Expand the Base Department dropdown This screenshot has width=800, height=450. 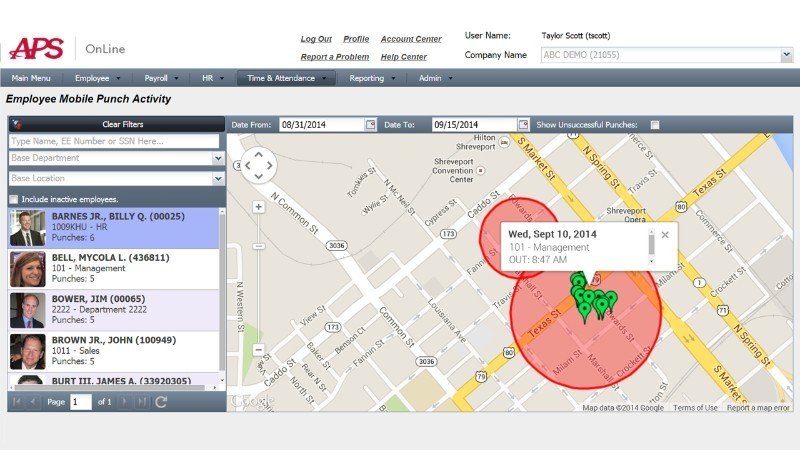click(x=218, y=158)
